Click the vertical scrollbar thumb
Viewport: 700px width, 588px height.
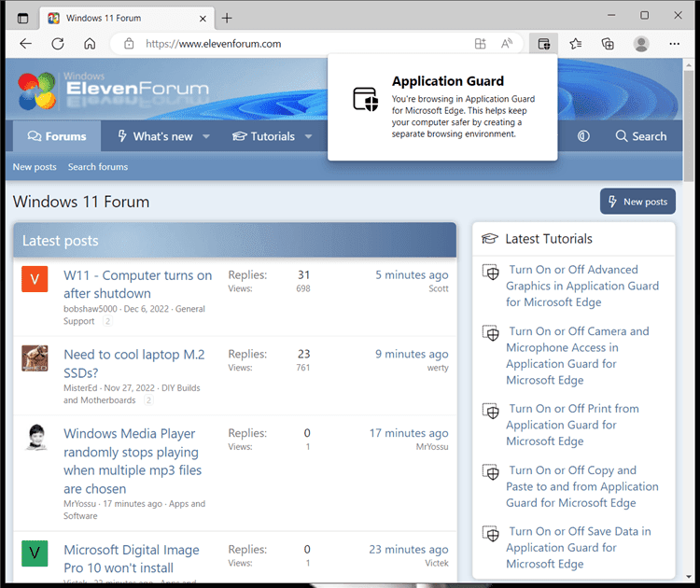(x=689, y=126)
